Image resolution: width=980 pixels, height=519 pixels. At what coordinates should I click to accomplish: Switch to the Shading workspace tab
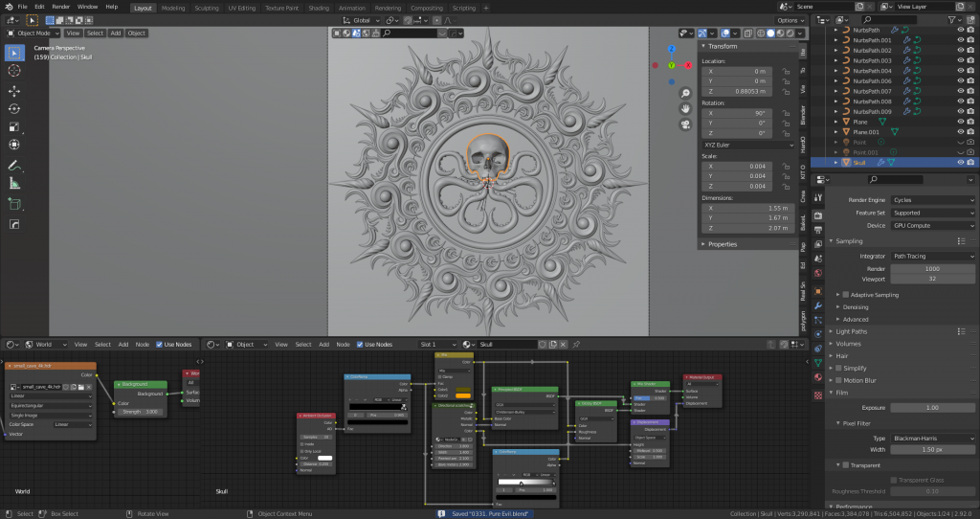[x=318, y=8]
